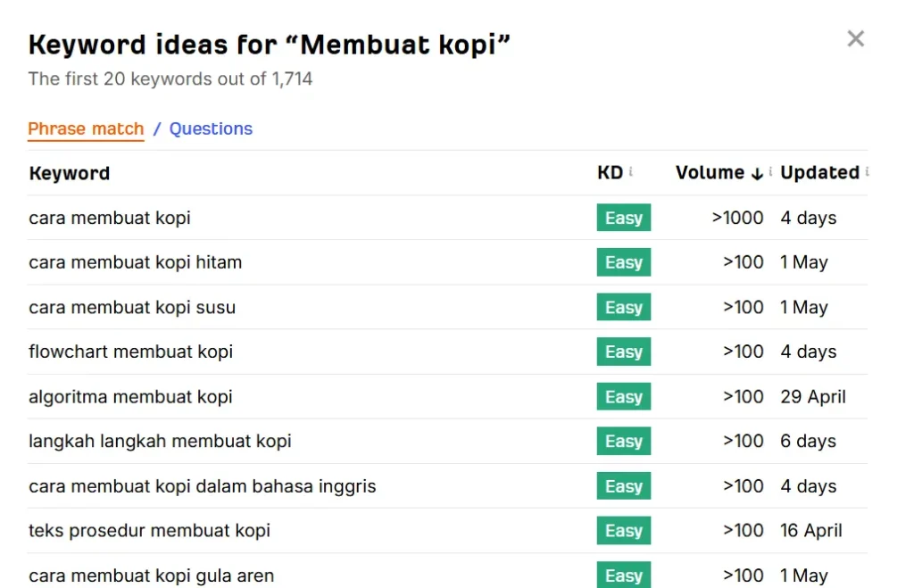
Task: Click updated date '29 April'
Action: click(813, 397)
